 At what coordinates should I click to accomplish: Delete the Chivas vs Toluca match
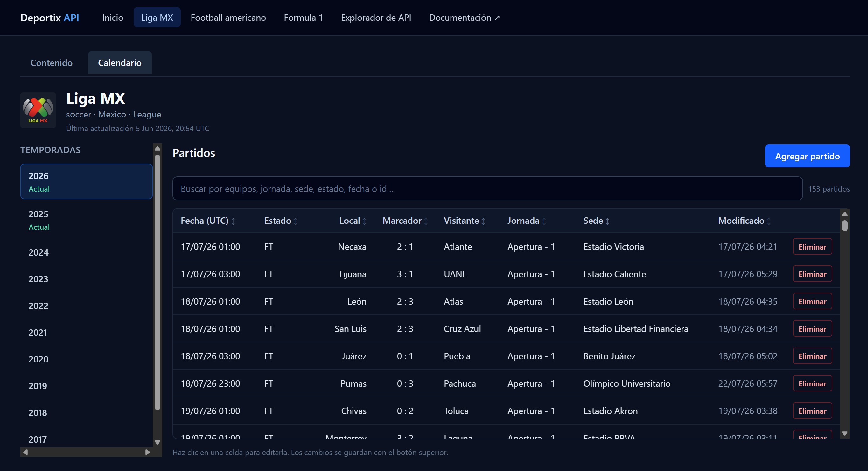[x=812, y=411]
